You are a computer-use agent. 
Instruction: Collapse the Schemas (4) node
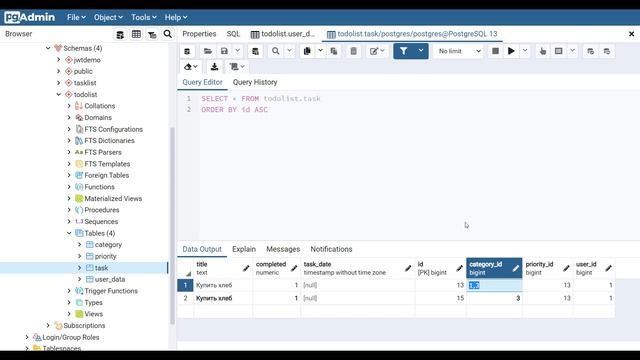[48, 48]
